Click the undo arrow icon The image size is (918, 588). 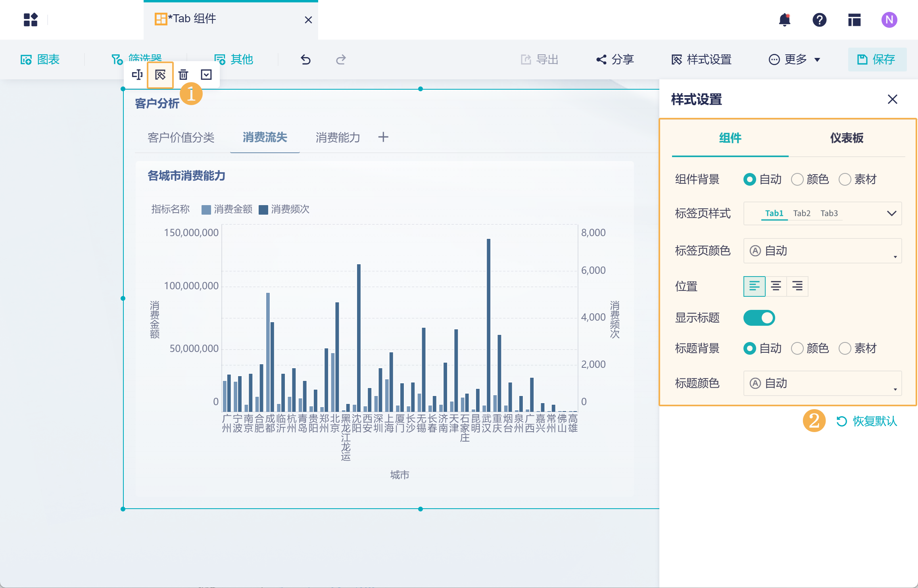click(305, 60)
